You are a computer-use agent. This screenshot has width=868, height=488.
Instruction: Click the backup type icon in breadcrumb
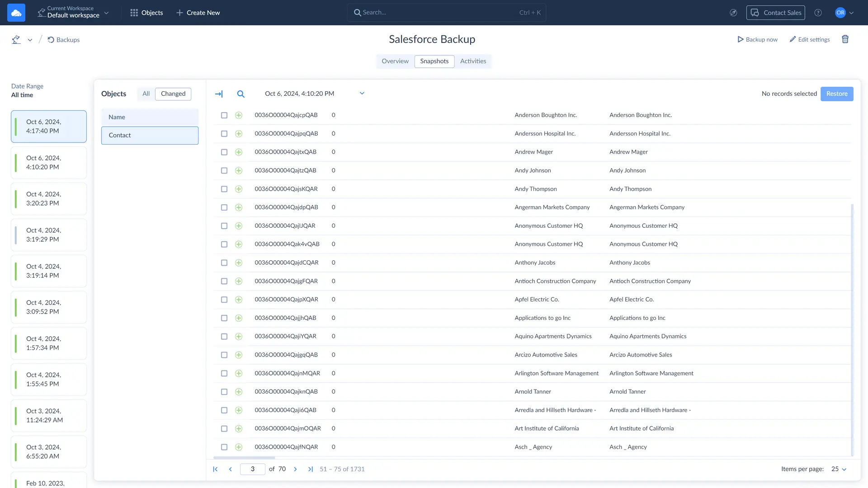[x=16, y=40]
